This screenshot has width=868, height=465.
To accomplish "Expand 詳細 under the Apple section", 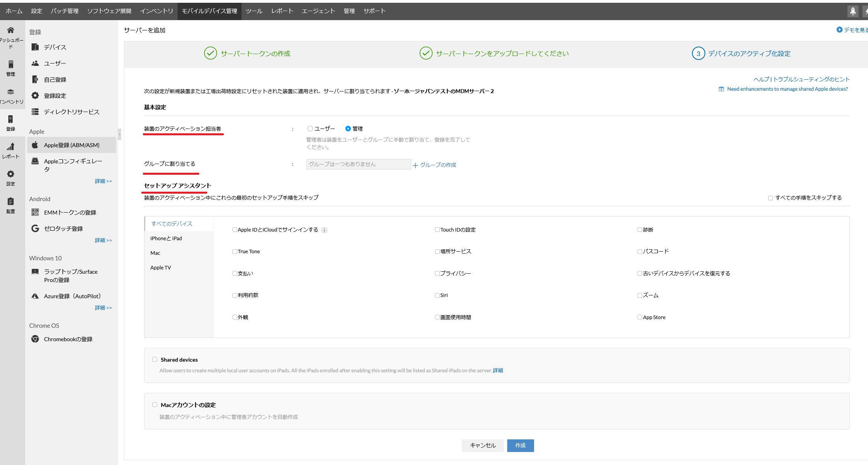I will click(103, 181).
